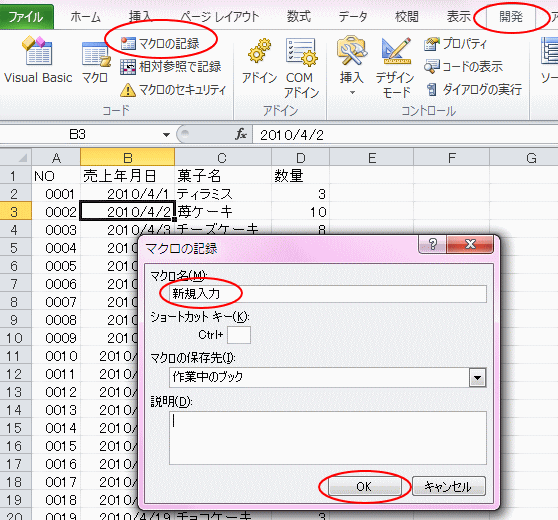
Task: Select column D header
Action: [x=300, y=157]
